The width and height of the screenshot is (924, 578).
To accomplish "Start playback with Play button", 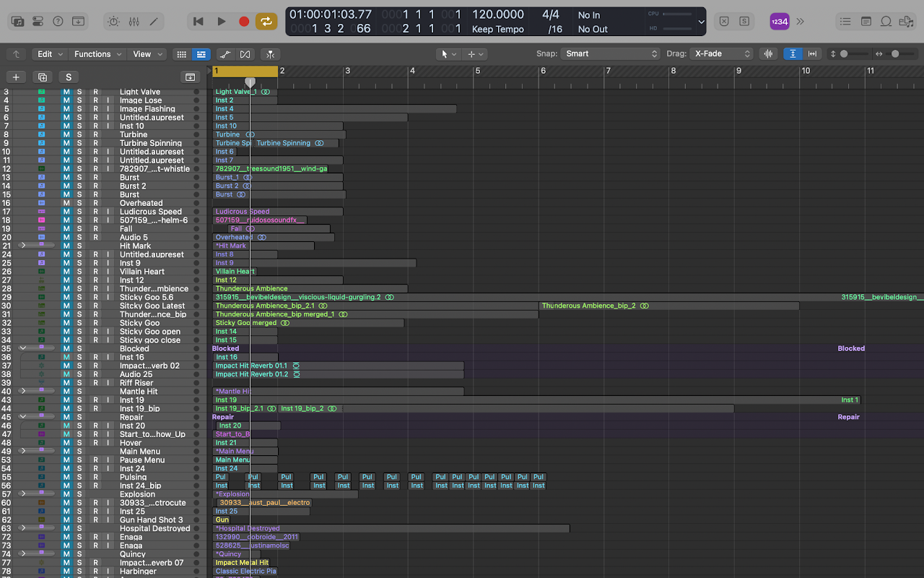I will (222, 22).
